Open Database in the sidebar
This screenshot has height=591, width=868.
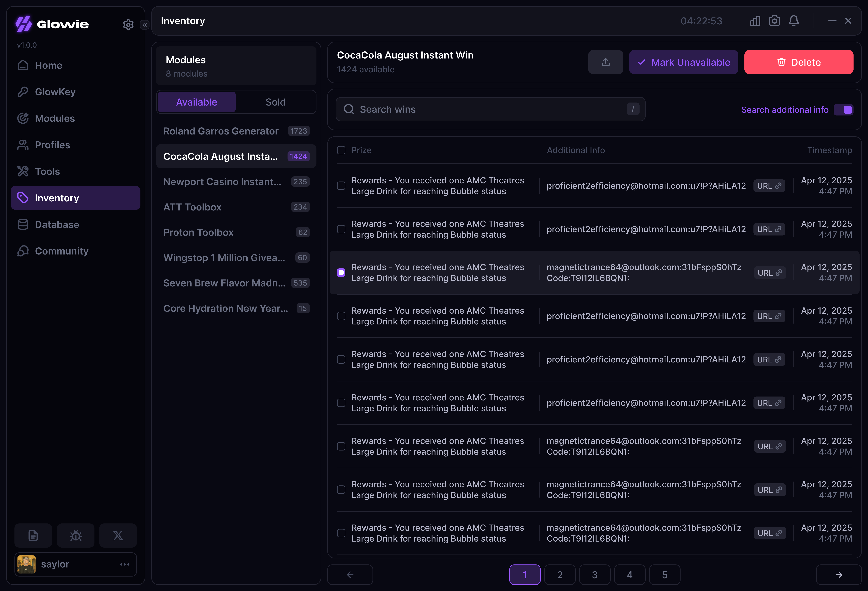(57, 224)
